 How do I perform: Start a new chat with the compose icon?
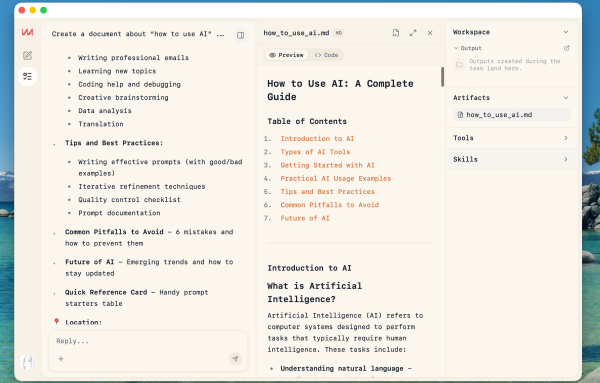27,55
